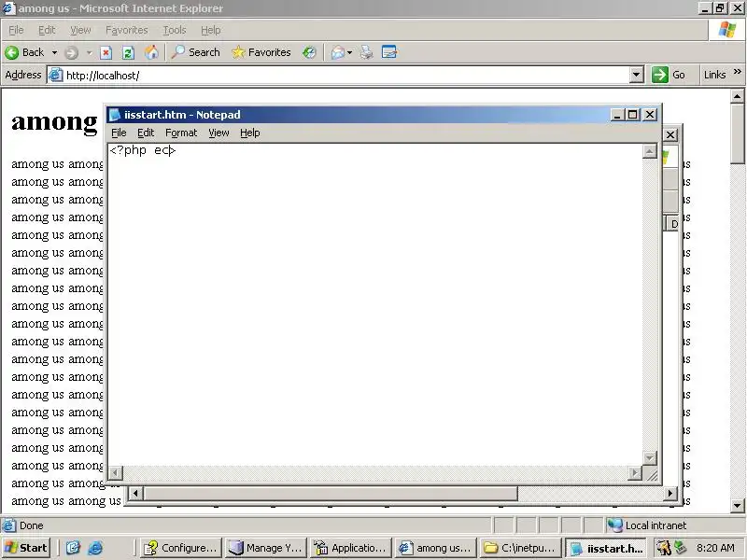This screenshot has width=747, height=560.
Task: Open the Forward history dropdown arrow
Action: click(x=89, y=52)
